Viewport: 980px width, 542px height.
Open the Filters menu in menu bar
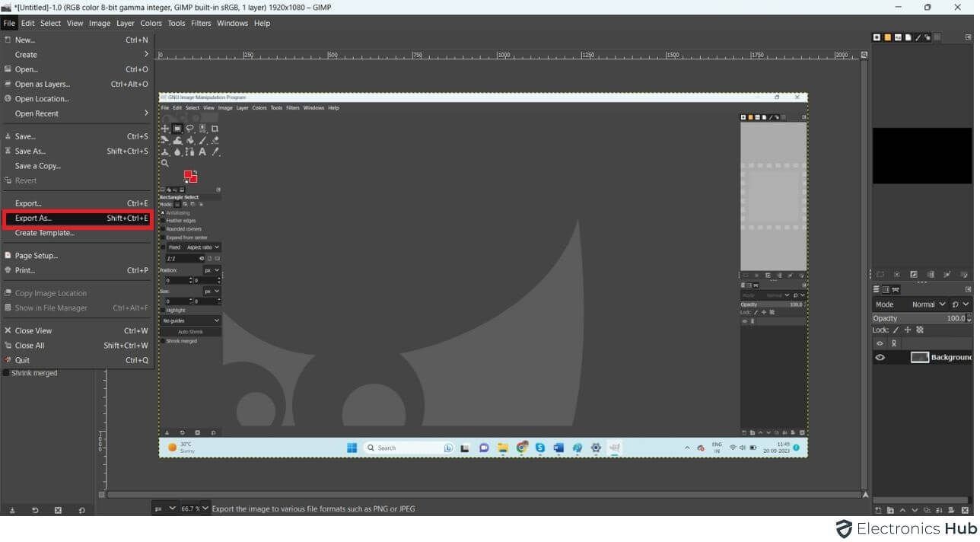click(201, 23)
